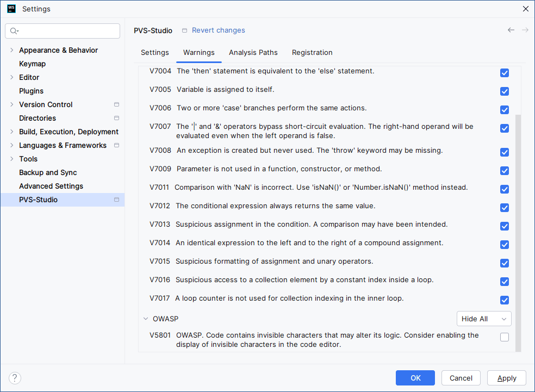Click the project-level icon next to Version Control

[x=116, y=104]
